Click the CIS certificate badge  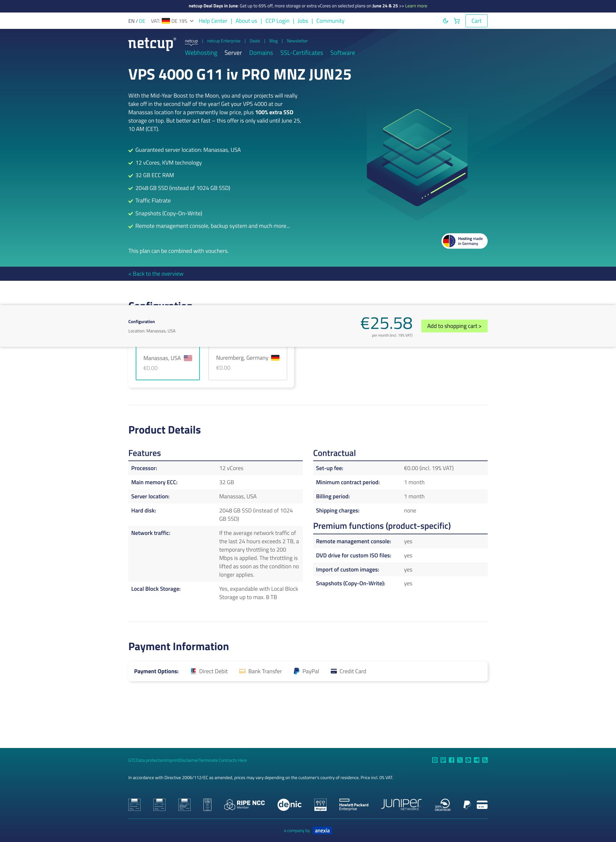tap(207, 804)
